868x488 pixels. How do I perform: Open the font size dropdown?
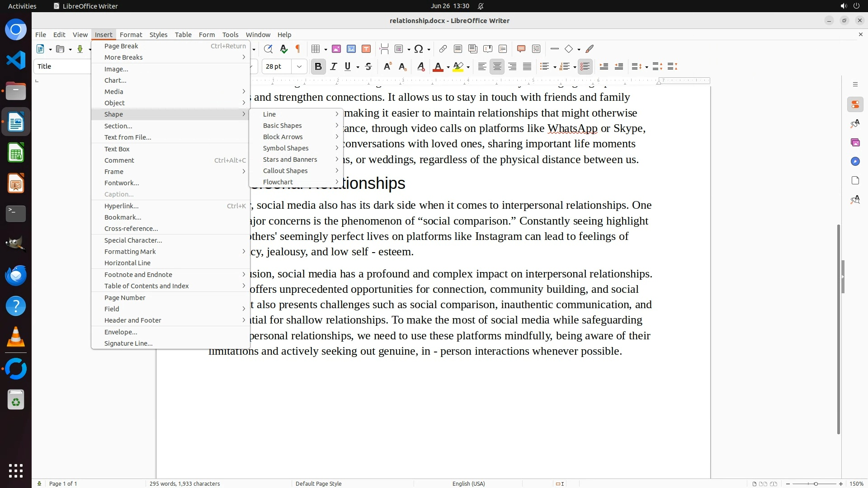pyautogui.click(x=299, y=66)
